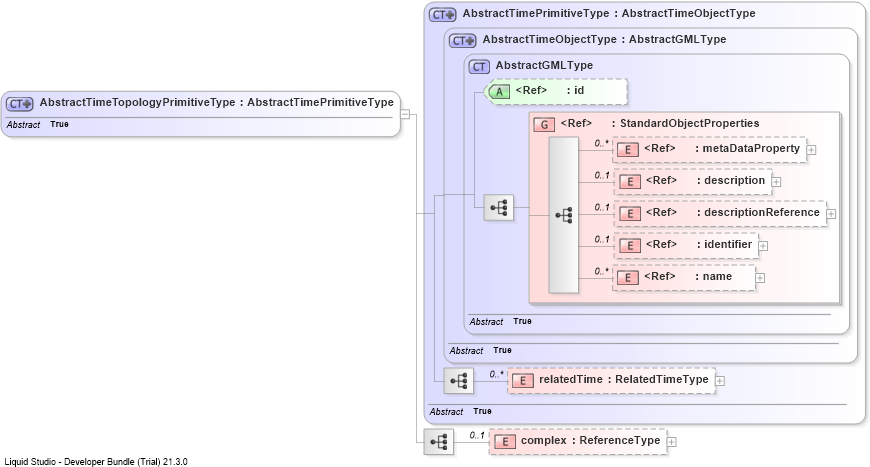The image size is (870, 467).
Task: Select 'complex : ReferenceType' label
Action: tap(590, 440)
